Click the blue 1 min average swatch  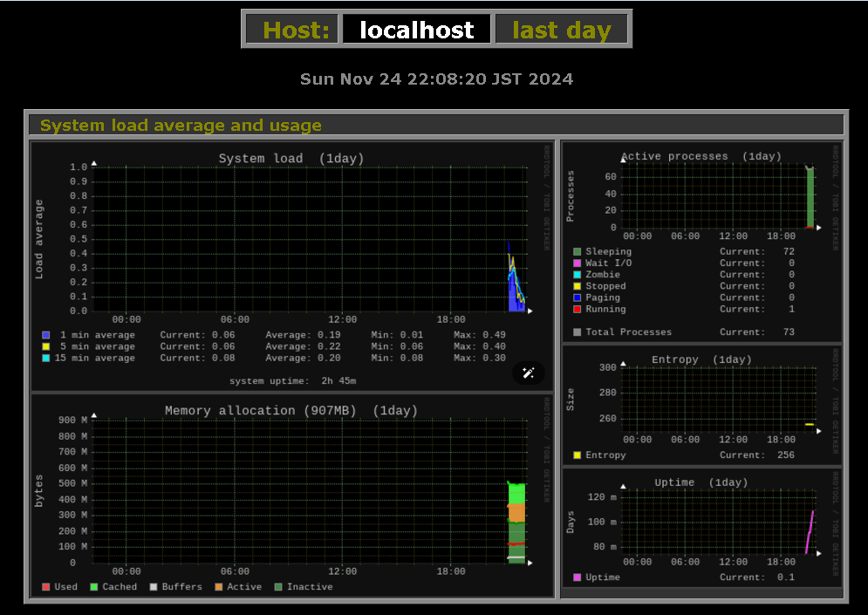46,335
